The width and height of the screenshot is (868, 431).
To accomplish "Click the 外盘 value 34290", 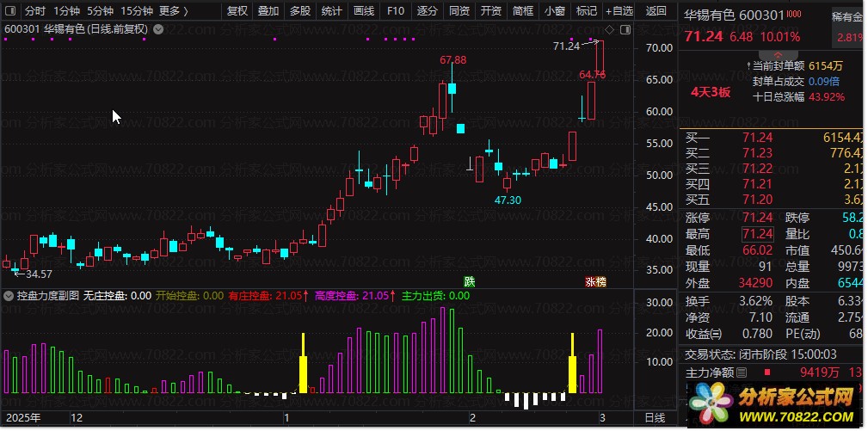I will pos(755,283).
